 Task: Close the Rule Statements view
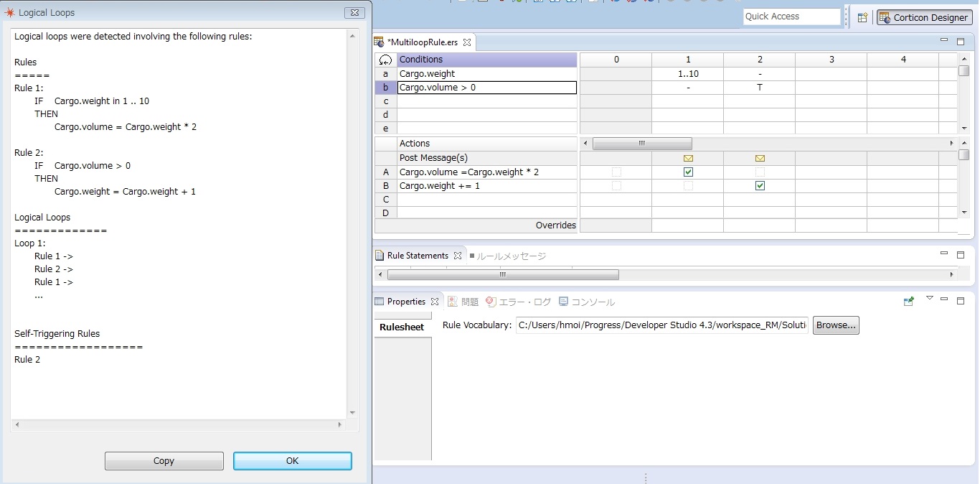[x=457, y=256]
